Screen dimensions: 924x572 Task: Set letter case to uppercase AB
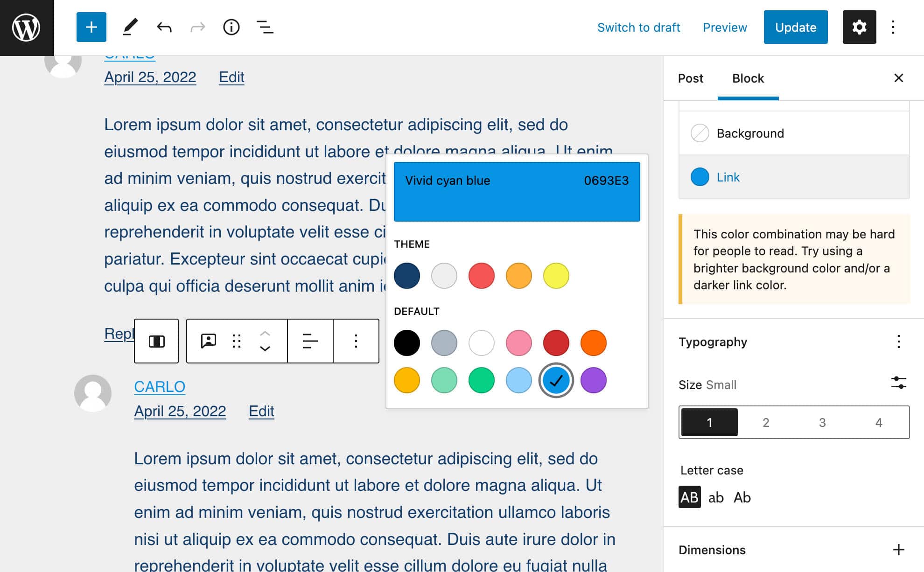pyautogui.click(x=689, y=497)
